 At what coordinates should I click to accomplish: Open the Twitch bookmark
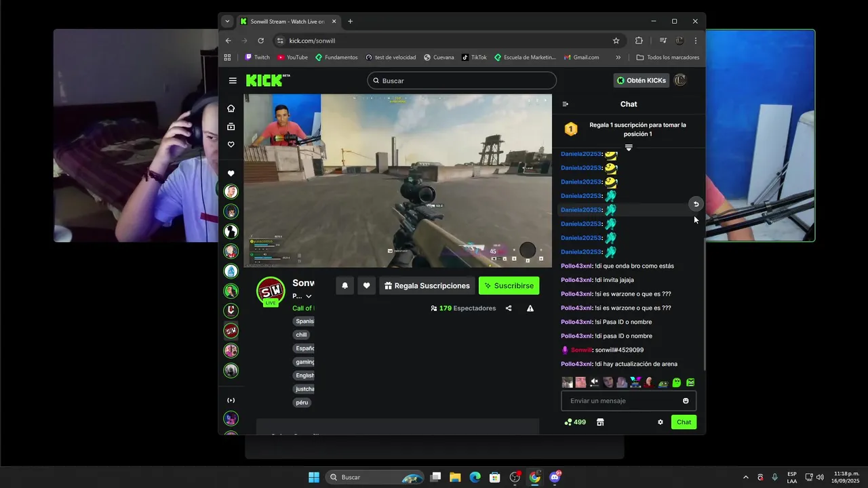tap(257, 58)
